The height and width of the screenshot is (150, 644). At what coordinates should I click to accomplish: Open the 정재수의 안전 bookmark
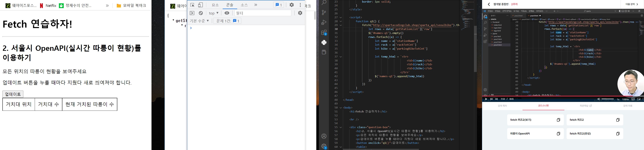pyautogui.click(x=75, y=6)
